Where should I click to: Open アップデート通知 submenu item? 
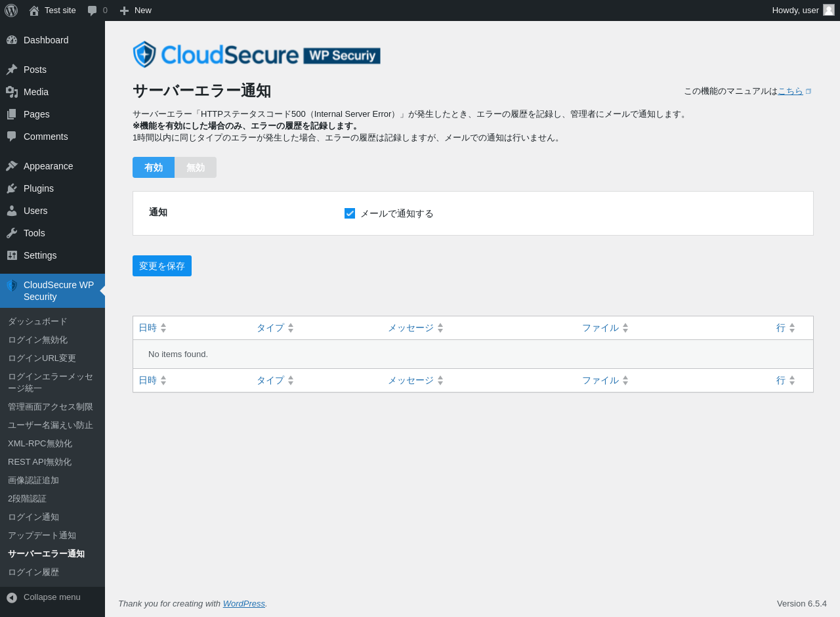click(52, 536)
